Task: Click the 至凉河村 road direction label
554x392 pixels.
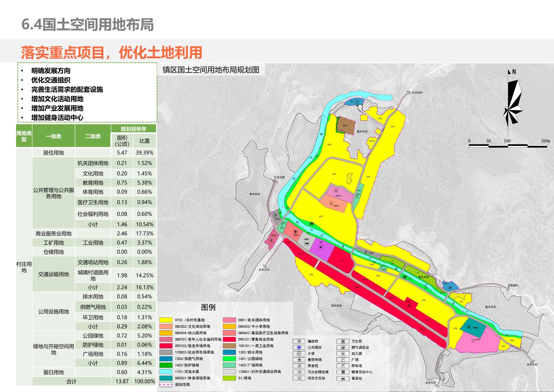Action: click(x=417, y=93)
